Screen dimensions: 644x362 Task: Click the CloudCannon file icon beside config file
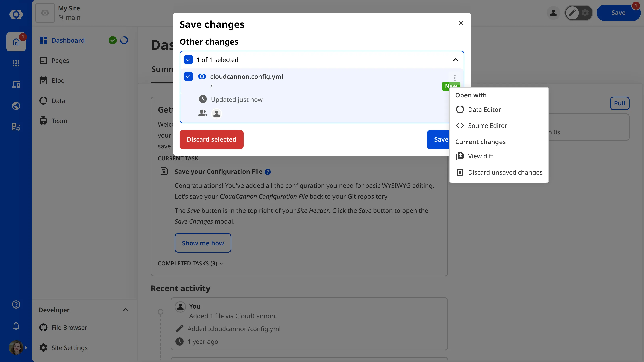202,76
